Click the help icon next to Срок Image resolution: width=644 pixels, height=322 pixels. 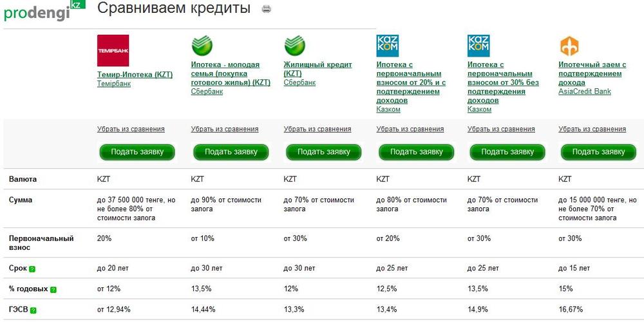32,269
